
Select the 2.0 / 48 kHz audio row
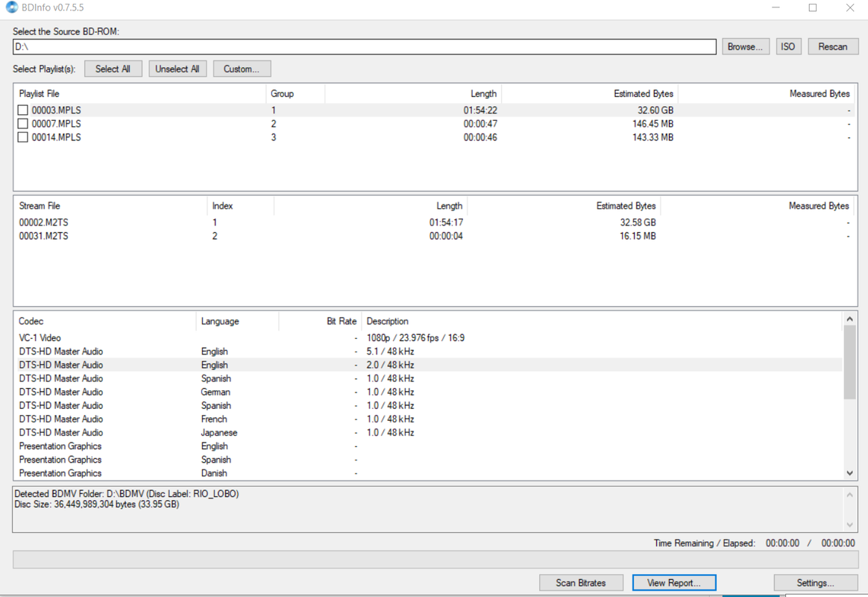click(429, 365)
